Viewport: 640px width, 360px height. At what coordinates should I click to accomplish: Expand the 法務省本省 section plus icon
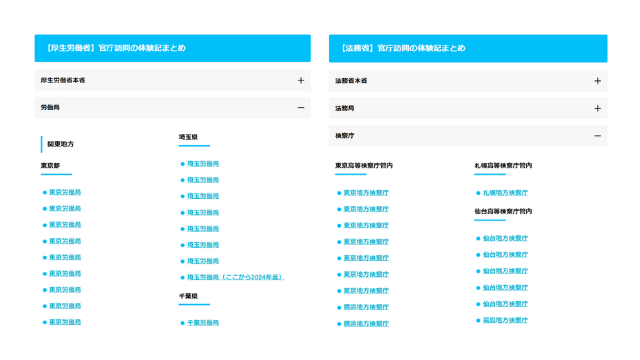point(598,81)
